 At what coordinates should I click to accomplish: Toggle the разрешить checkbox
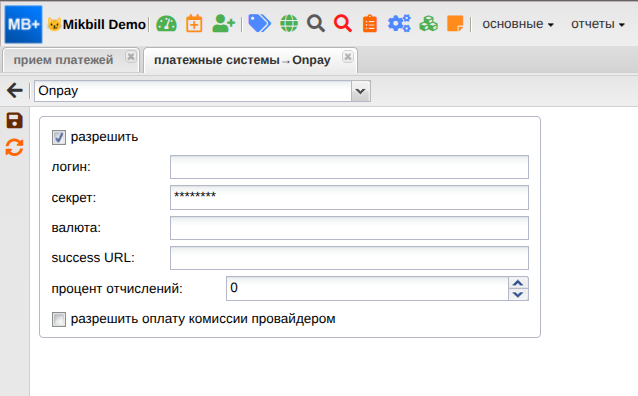[x=59, y=138]
